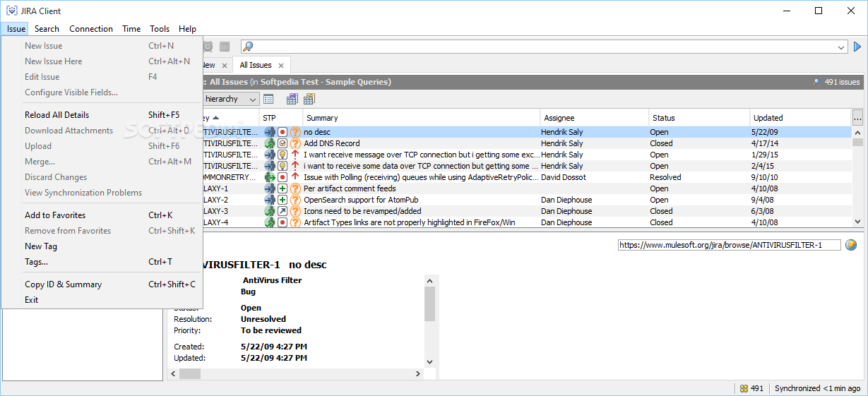Run the quick search play arrow
Viewport: 868px width, 396px height.
(x=857, y=47)
